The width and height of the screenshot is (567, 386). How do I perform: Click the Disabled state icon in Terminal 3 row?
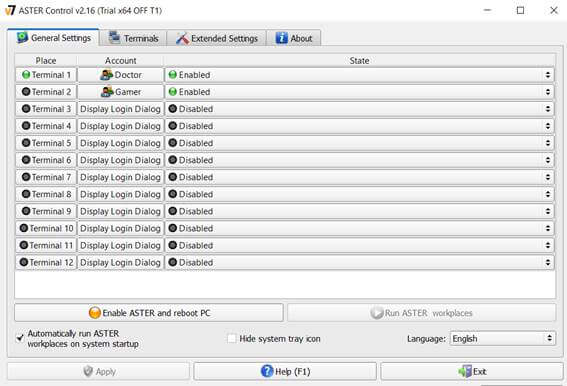click(173, 109)
